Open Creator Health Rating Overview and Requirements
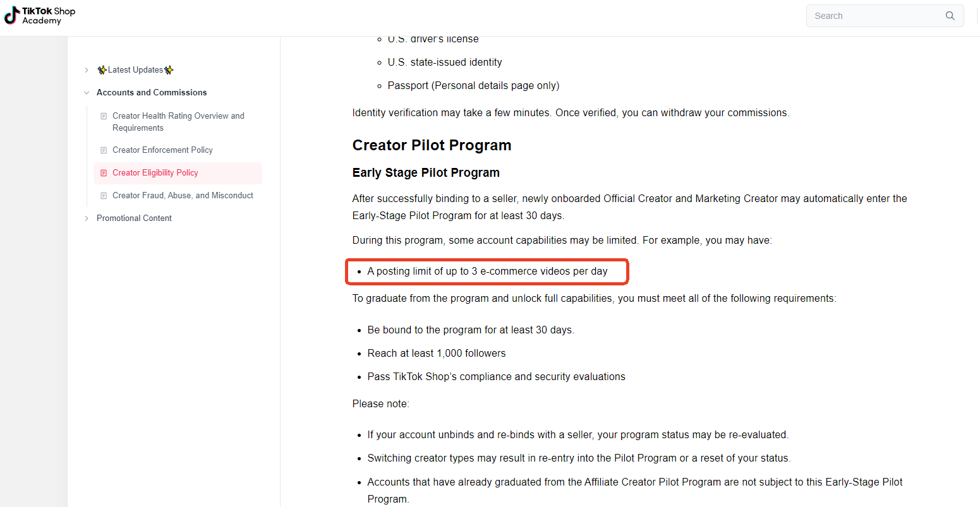Viewport: 980px width, 507px height. (178, 122)
